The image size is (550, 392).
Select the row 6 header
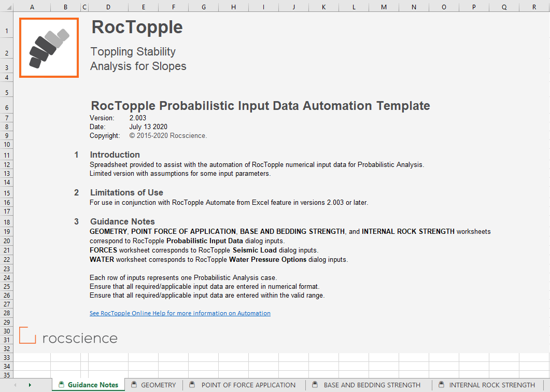click(7, 106)
